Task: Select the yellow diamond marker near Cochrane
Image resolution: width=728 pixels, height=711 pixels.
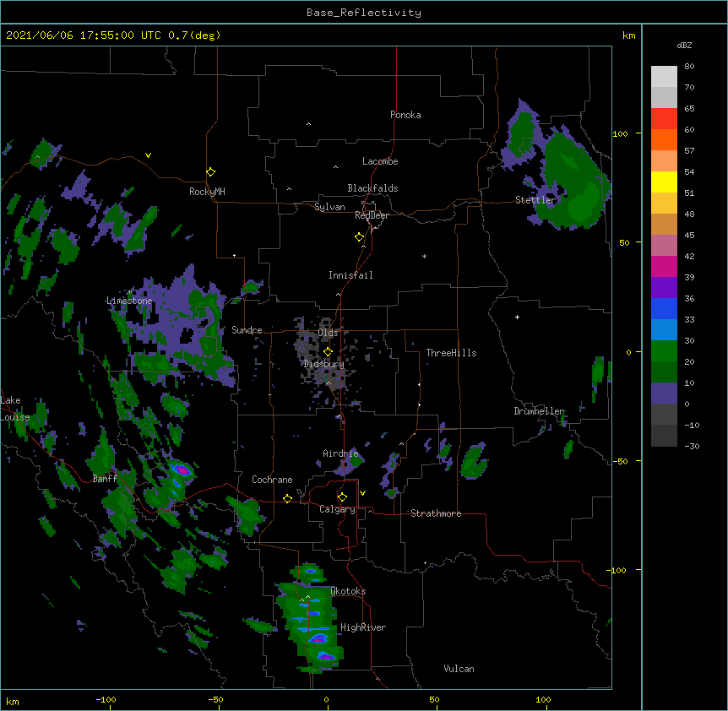Action: click(x=287, y=498)
